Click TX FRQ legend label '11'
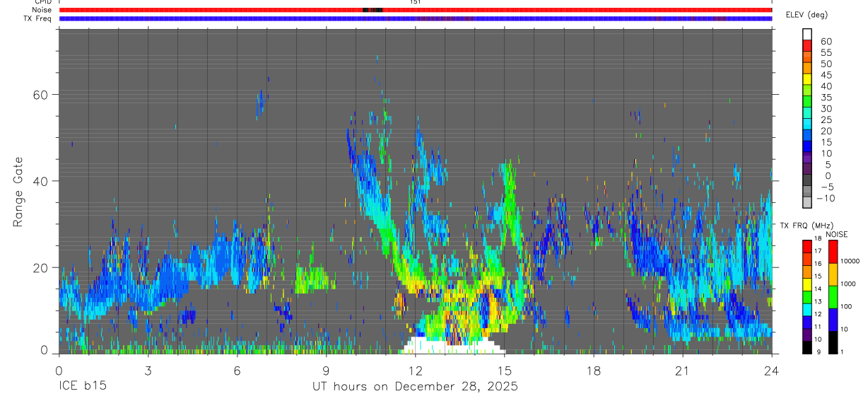This screenshot has width=868, height=401. tap(818, 327)
